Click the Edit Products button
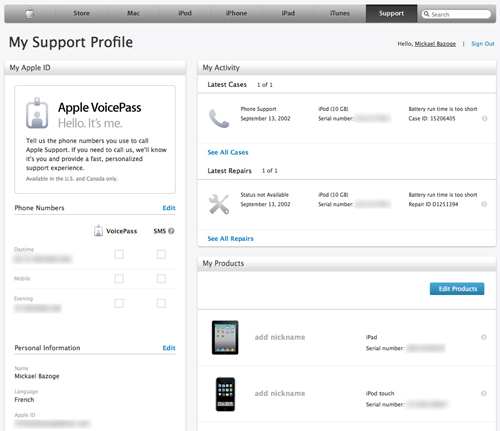The height and width of the screenshot is (431, 500). 457,289
